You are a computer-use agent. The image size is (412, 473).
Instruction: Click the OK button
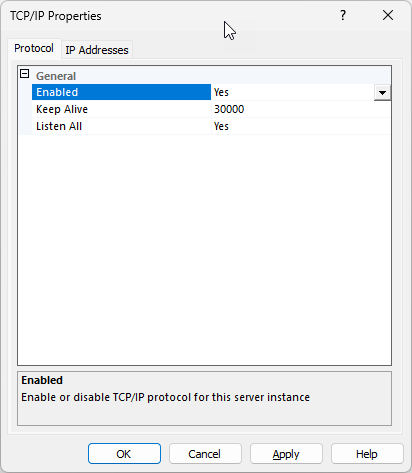(124, 454)
